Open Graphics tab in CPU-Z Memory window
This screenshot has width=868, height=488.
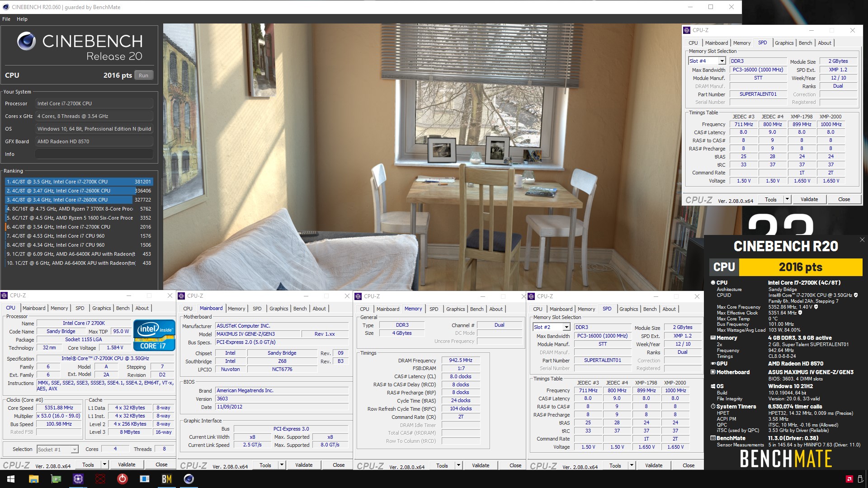[x=455, y=309]
